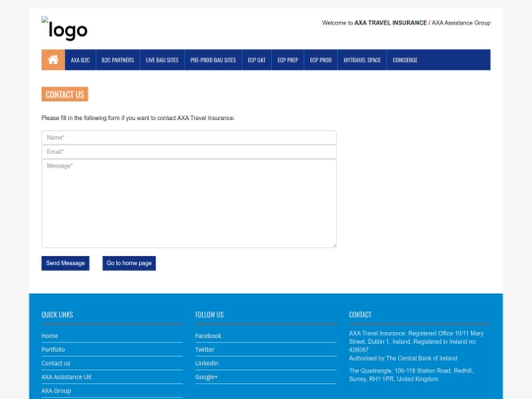Screen dimensions: 532x399
Task: Open the Home quick link in footer
Action: 49,336
